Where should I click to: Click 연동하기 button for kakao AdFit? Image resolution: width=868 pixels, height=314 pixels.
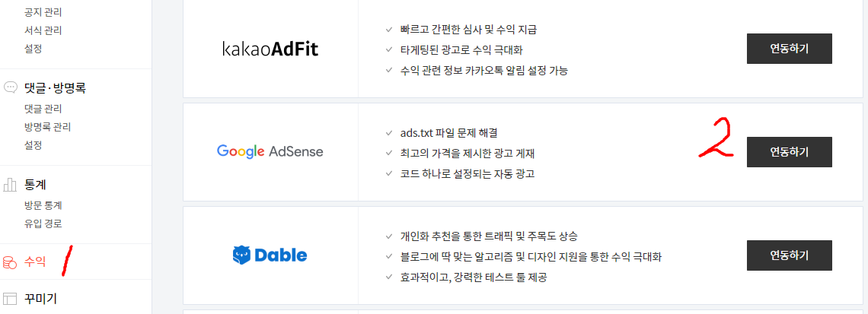point(789,49)
